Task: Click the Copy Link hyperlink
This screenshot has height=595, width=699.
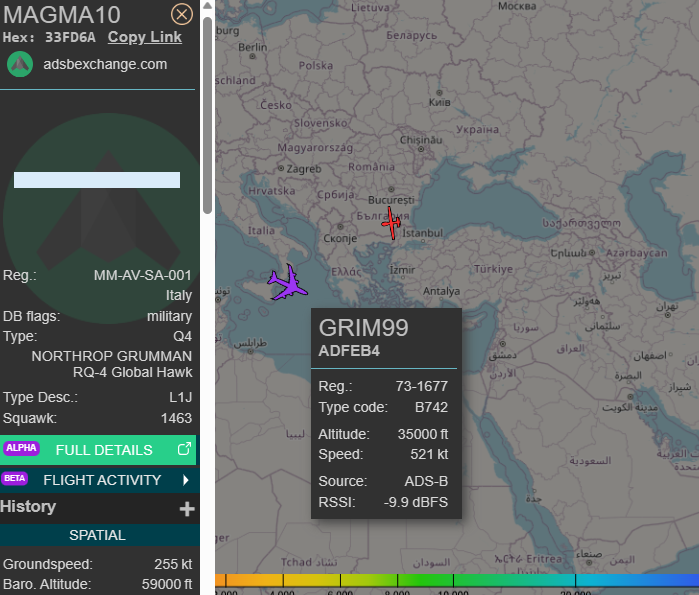Action: 144,37
